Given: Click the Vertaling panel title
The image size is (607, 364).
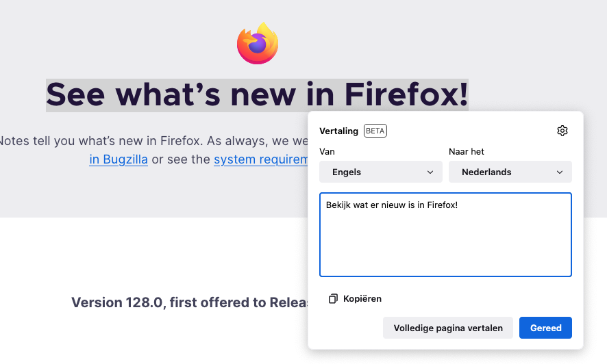Looking at the screenshot, I should (x=338, y=131).
